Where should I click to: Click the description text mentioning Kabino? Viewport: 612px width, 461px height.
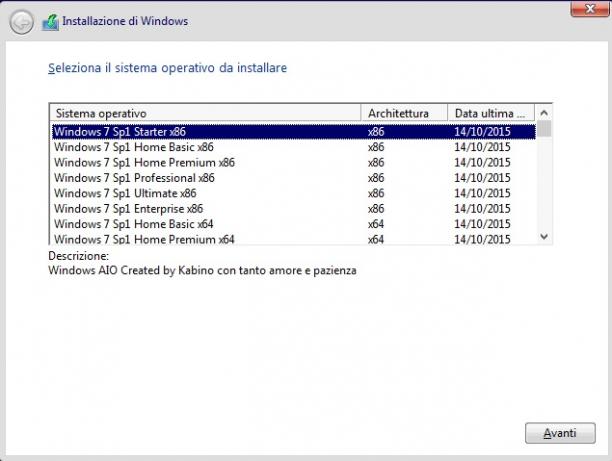point(202,271)
